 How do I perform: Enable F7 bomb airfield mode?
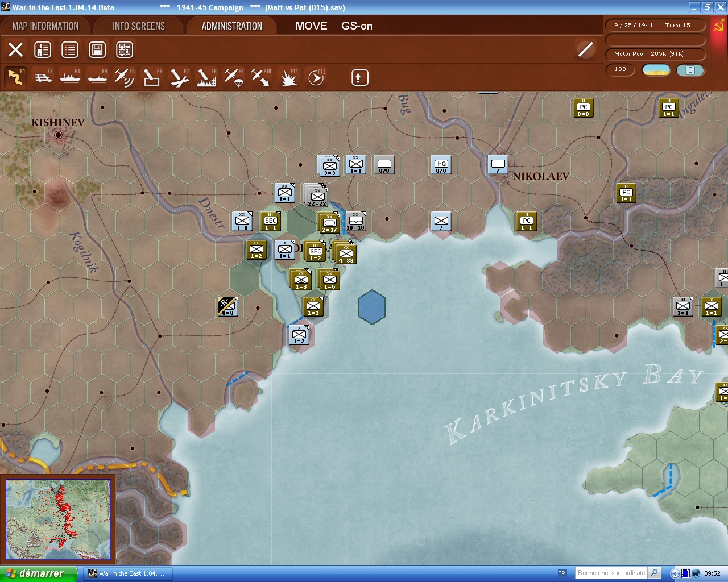[x=179, y=77]
